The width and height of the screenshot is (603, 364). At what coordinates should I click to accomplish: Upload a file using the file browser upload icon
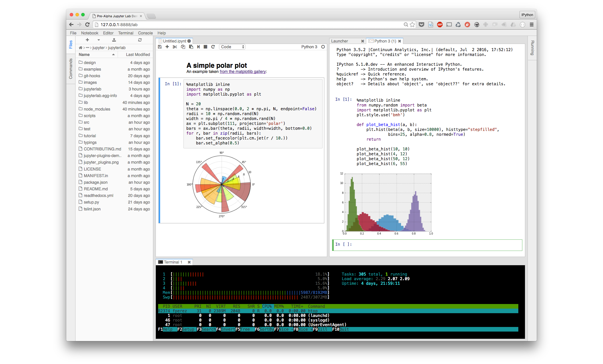click(x=114, y=40)
